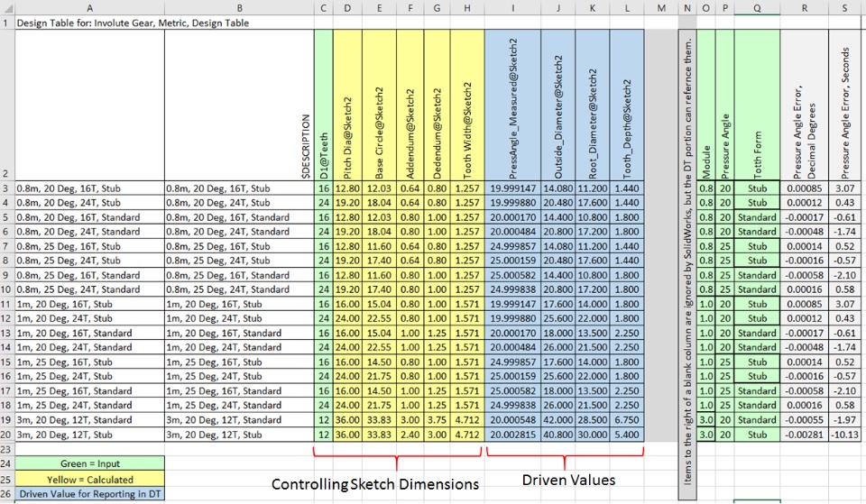Click the D1@Teeth header cell

[324, 105]
